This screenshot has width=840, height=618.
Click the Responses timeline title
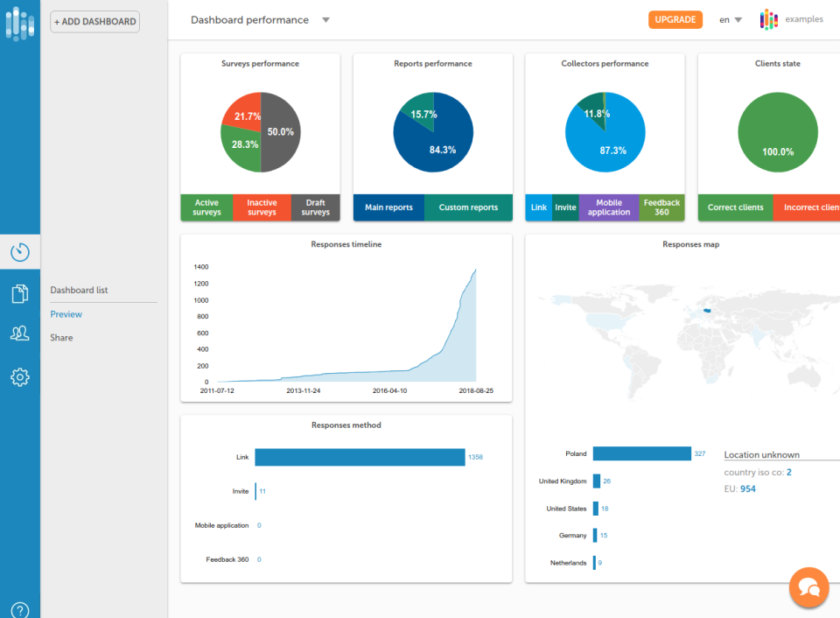(346, 244)
